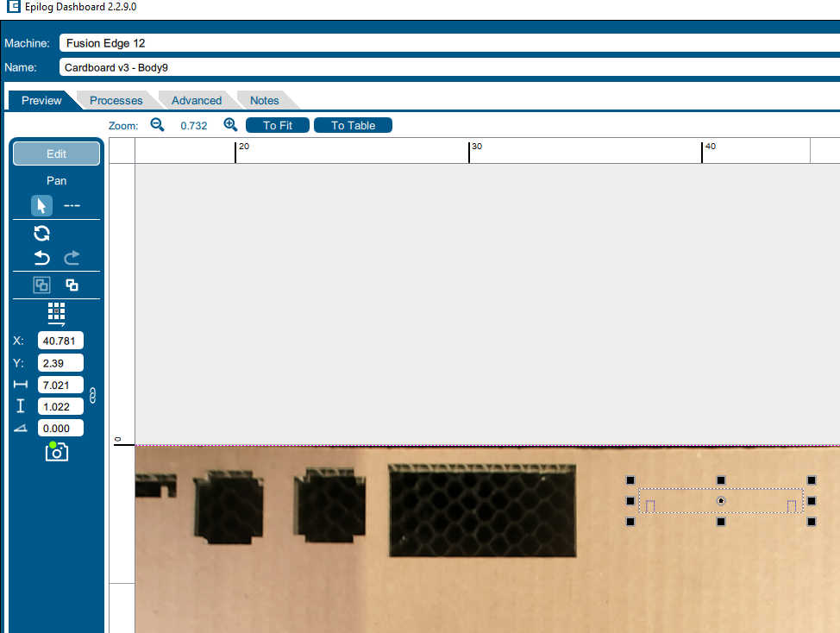Screen dimensions: 840x633
Task: Click the Edit button
Action: tap(56, 154)
